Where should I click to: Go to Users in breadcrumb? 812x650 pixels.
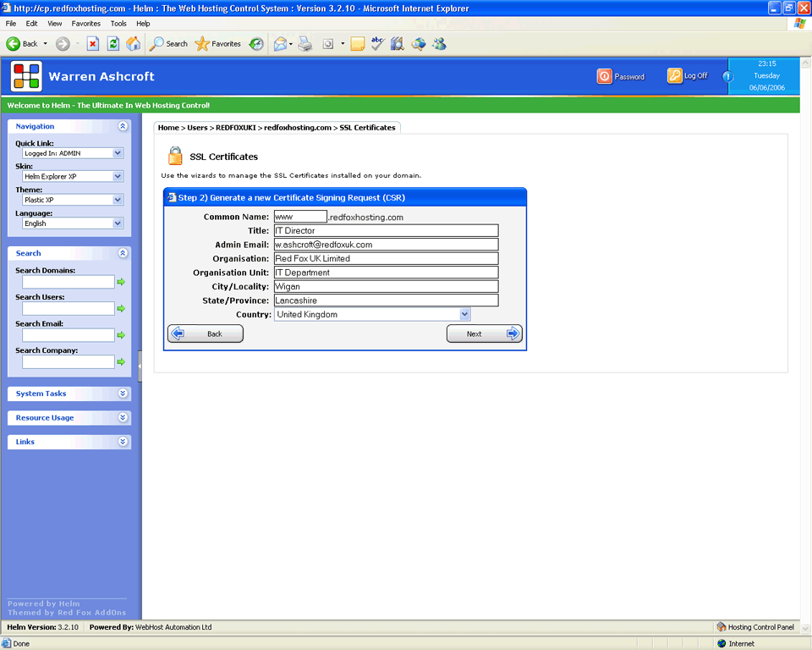[x=197, y=128]
